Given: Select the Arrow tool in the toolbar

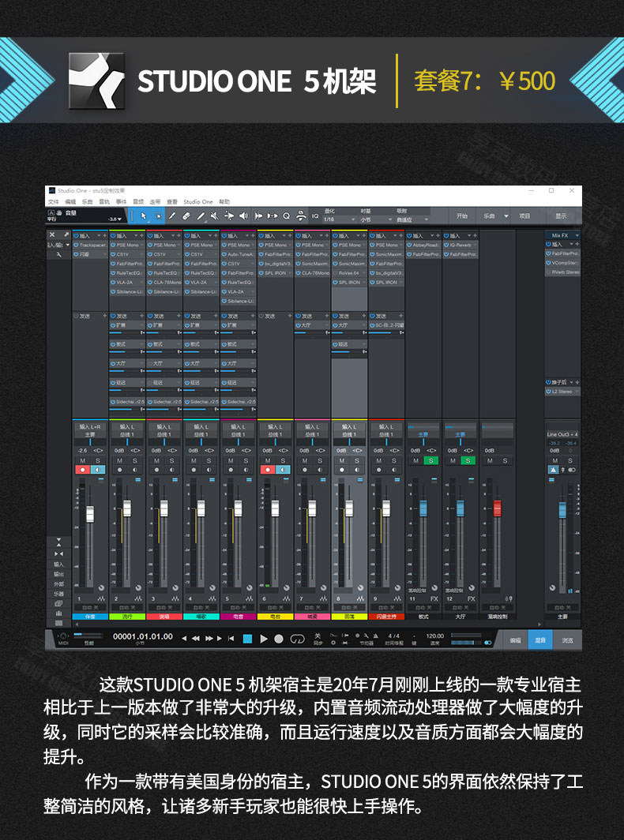Looking at the screenshot, I should tap(144, 216).
